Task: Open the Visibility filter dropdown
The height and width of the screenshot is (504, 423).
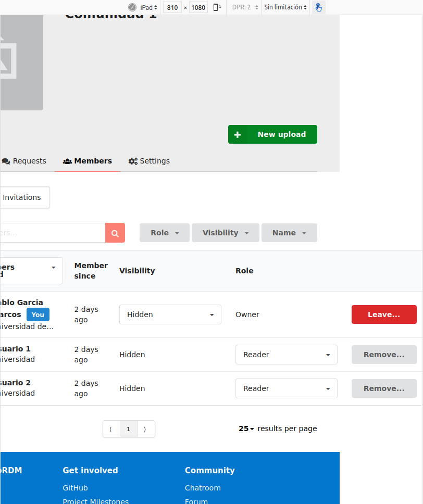Action: (225, 233)
